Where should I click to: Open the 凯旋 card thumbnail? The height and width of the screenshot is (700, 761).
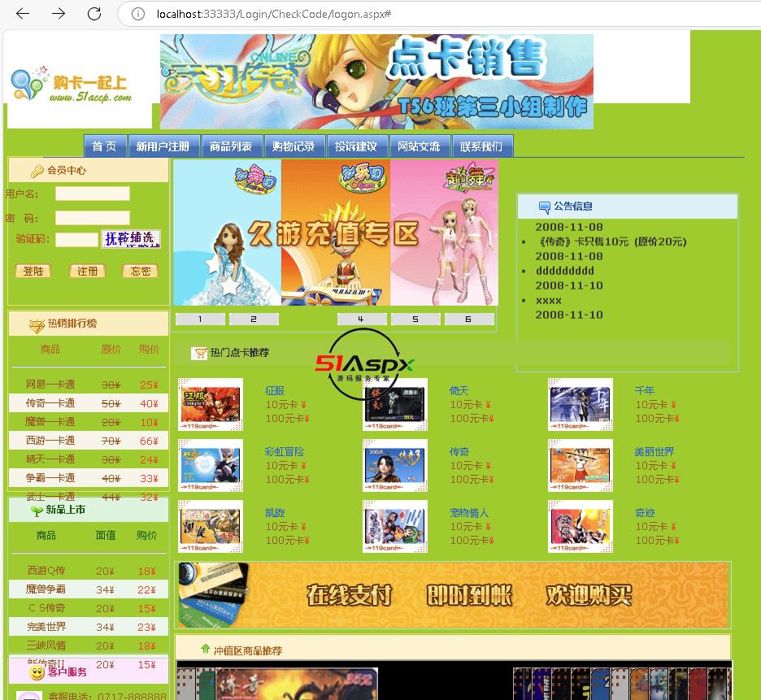(211, 526)
